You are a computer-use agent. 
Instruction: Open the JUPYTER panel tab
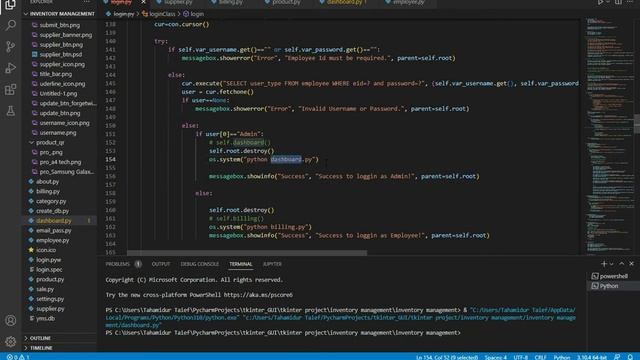click(x=272, y=264)
